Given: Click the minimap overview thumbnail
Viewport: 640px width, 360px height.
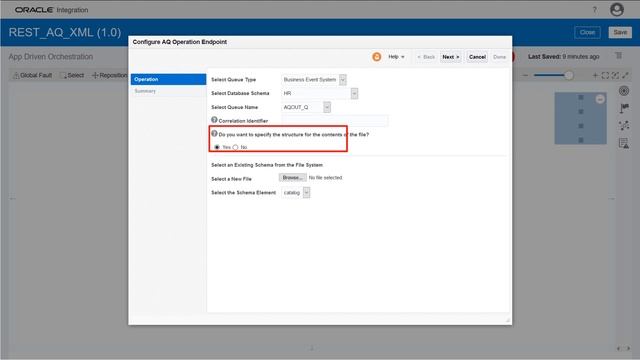Looking at the screenshot, I should [580, 118].
